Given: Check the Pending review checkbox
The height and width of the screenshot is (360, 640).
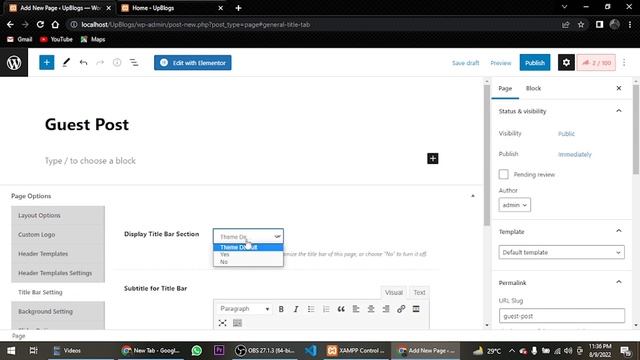Looking at the screenshot, I should pyautogui.click(x=503, y=174).
